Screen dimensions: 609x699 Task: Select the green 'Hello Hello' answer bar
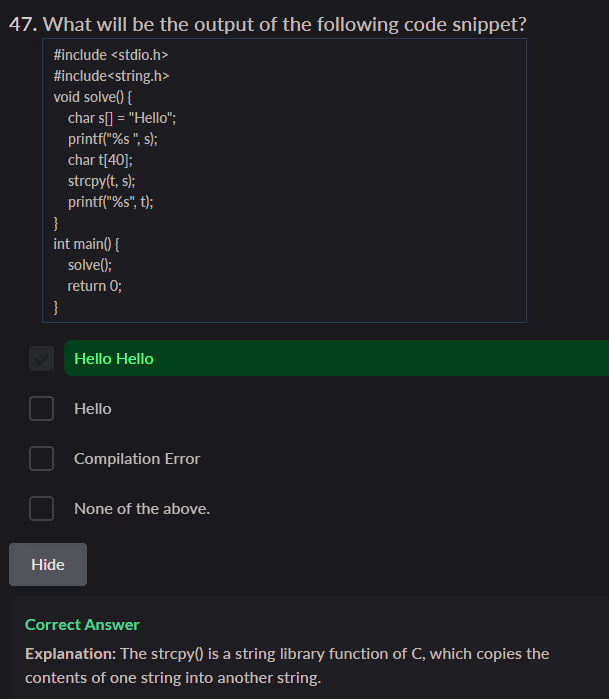pyautogui.click(x=336, y=359)
